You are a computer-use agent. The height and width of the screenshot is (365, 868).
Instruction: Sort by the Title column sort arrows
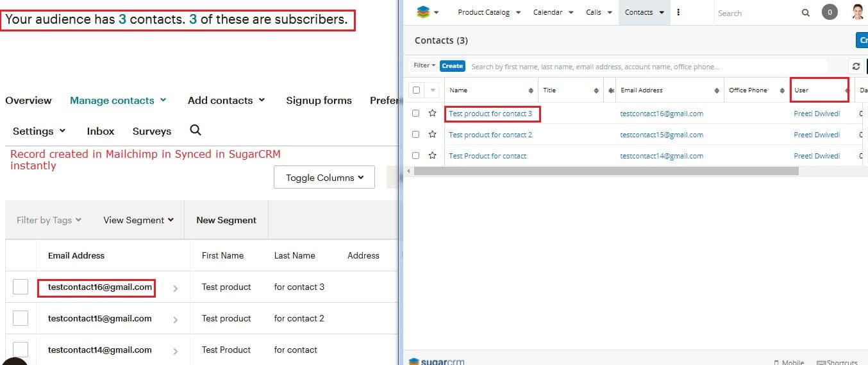[x=596, y=90]
